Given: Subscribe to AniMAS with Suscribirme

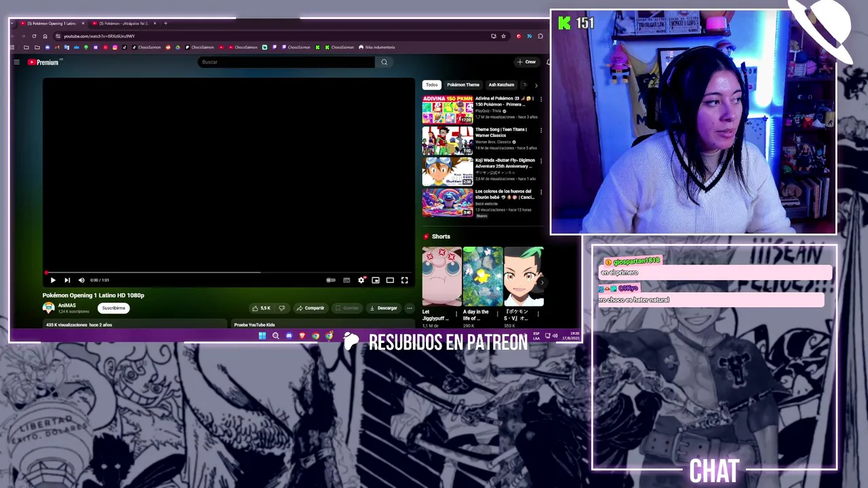Looking at the screenshot, I should coord(113,308).
